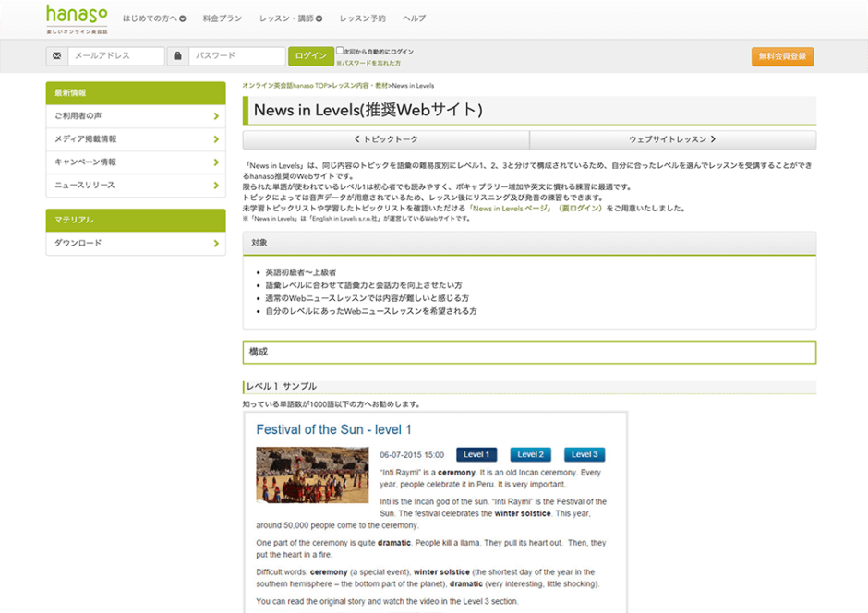This screenshot has height=613, width=868.
Task: Click the orange 無料会員登録 button
Action: click(783, 55)
